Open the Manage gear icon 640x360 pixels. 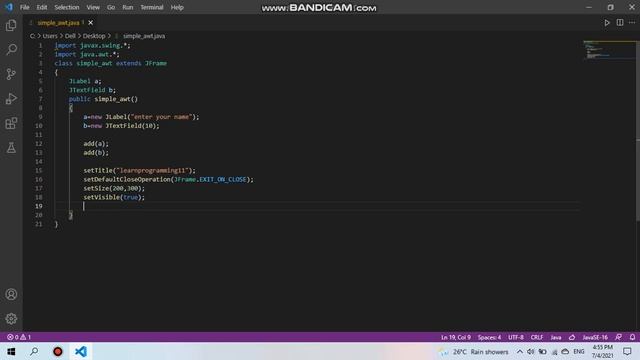click(11, 319)
